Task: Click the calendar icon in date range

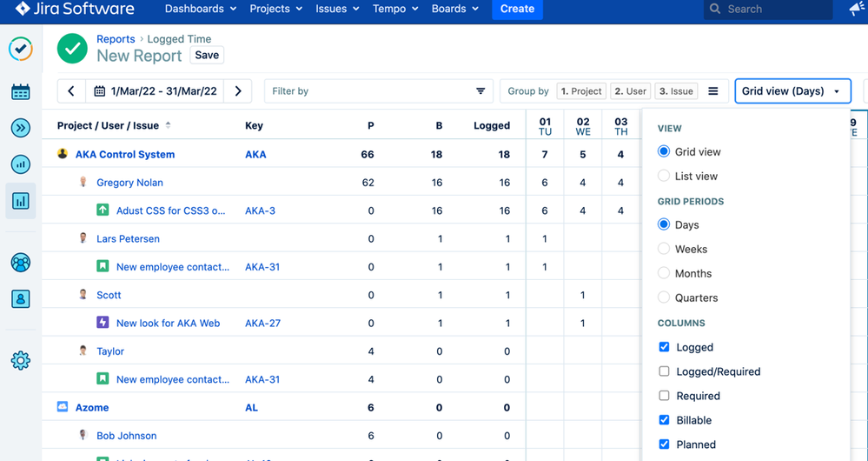Action: point(100,90)
